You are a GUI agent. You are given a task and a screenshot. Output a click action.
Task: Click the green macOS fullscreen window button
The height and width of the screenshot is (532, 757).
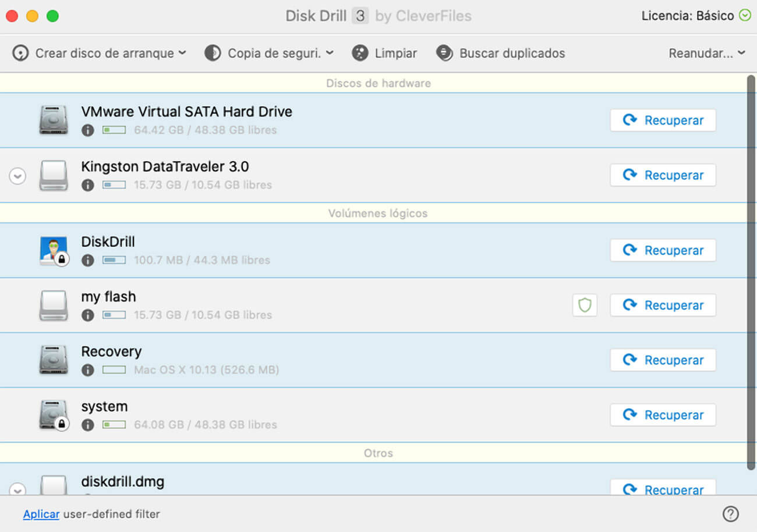pos(52,16)
